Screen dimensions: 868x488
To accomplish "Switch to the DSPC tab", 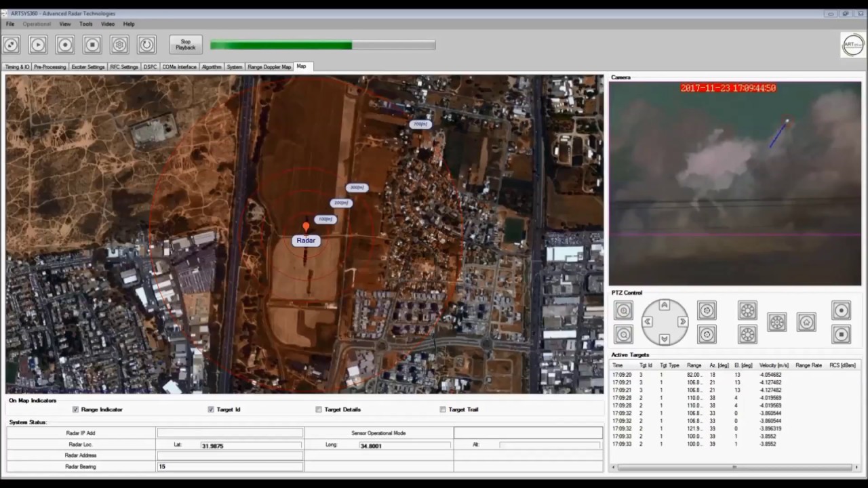I will point(150,67).
